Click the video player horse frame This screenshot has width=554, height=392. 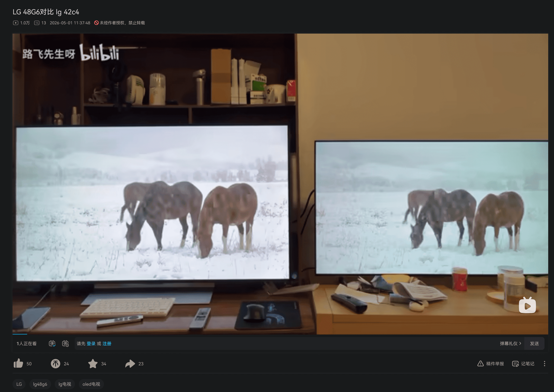(280, 184)
